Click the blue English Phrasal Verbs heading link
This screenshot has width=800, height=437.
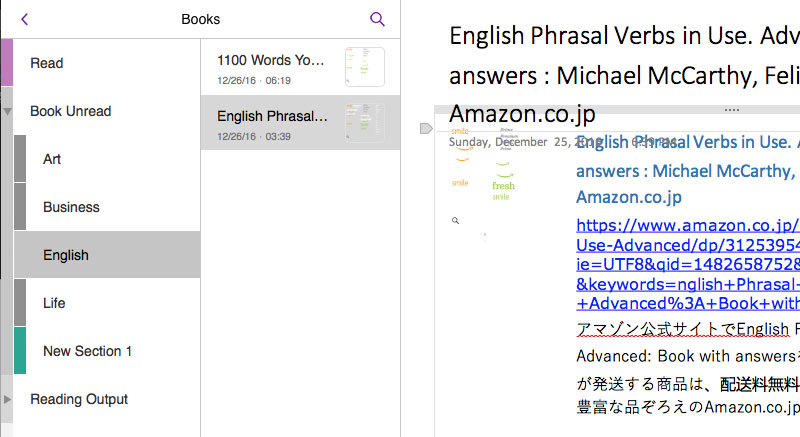(x=688, y=142)
